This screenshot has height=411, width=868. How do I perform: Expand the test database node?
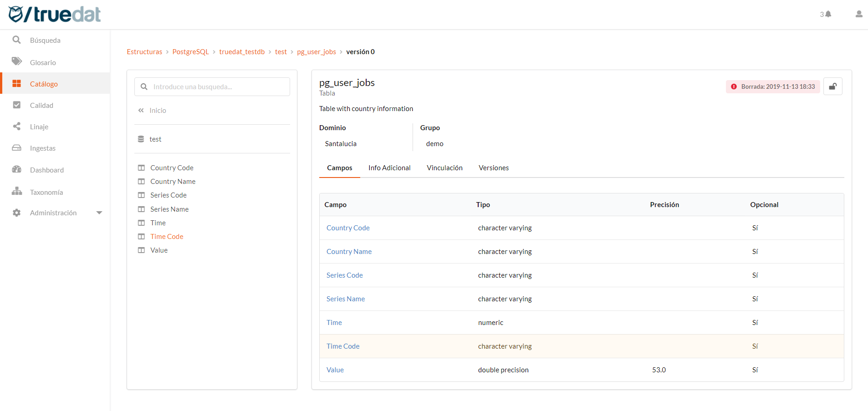pyautogui.click(x=155, y=139)
